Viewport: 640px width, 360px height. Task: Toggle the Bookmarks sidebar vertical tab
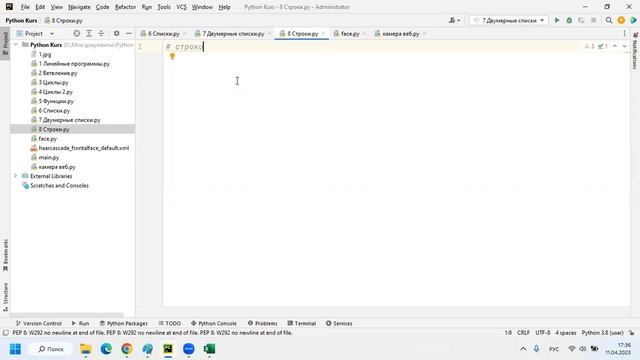pyautogui.click(x=5, y=255)
